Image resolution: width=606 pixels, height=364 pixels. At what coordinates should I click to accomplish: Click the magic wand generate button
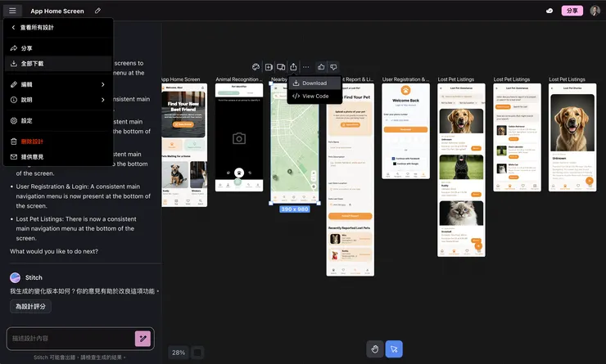click(142, 339)
